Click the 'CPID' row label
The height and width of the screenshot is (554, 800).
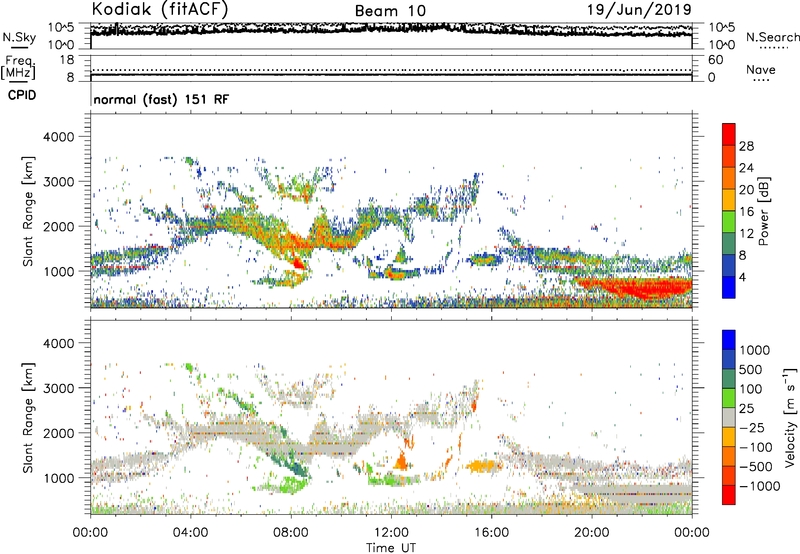pyautogui.click(x=22, y=95)
